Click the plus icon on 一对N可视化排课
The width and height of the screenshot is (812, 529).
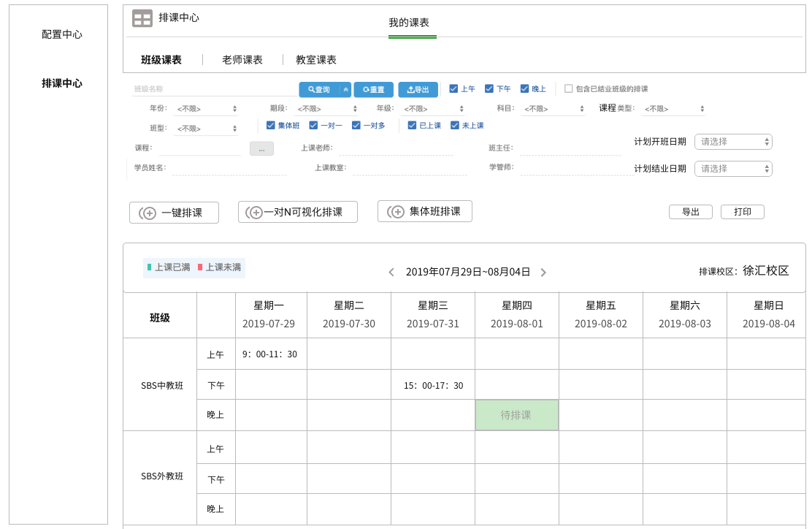pyautogui.click(x=256, y=213)
